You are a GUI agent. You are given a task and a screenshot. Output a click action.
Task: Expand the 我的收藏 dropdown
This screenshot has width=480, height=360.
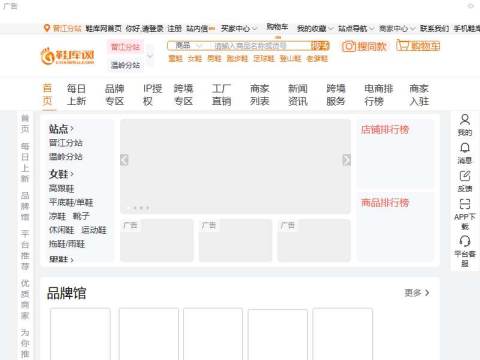pyautogui.click(x=315, y=29)
